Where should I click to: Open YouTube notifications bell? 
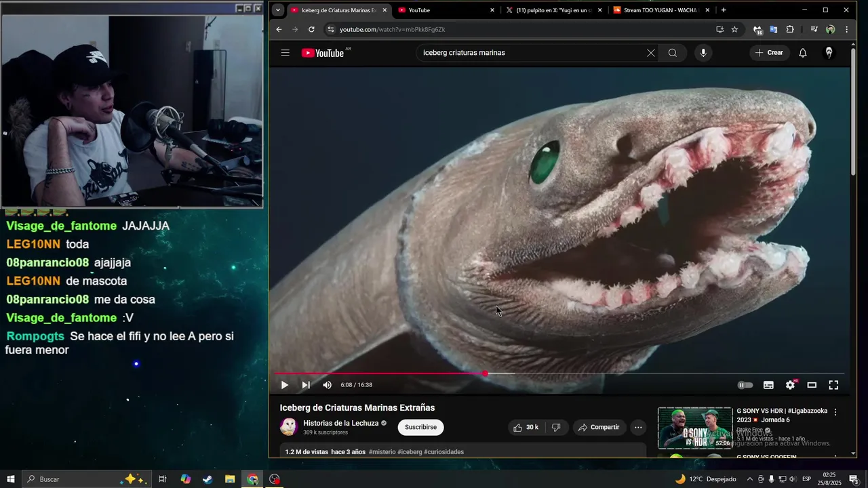tap(803, 53)
